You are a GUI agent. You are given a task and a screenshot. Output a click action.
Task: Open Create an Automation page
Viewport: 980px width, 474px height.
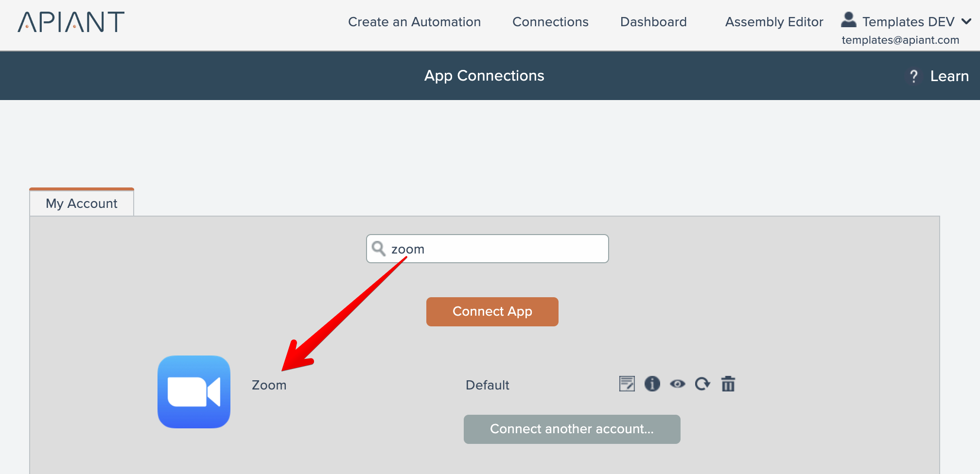(x=414, y=22)
